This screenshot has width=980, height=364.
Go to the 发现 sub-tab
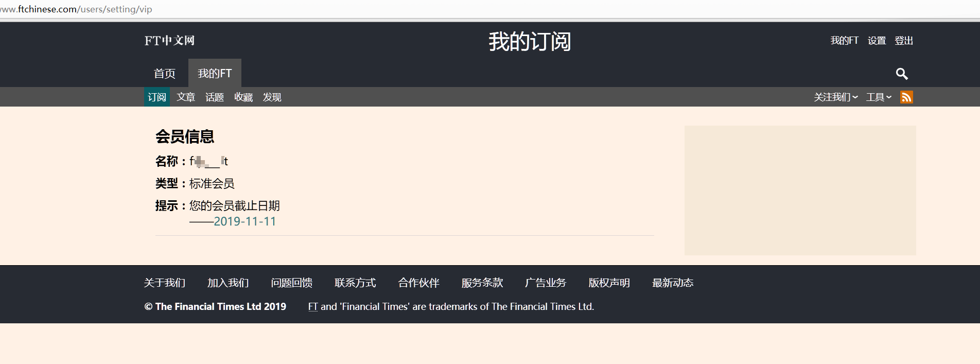click(272, 97)
